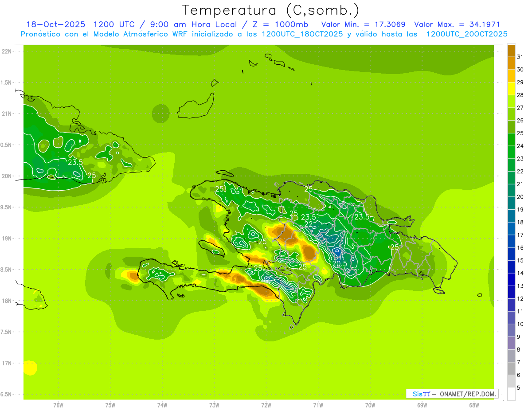Image resolution: width=532 pixels, height=411 pixels.
Task: Click the 22 contour label over Hispaniola
Action: [x=309, y=224]
